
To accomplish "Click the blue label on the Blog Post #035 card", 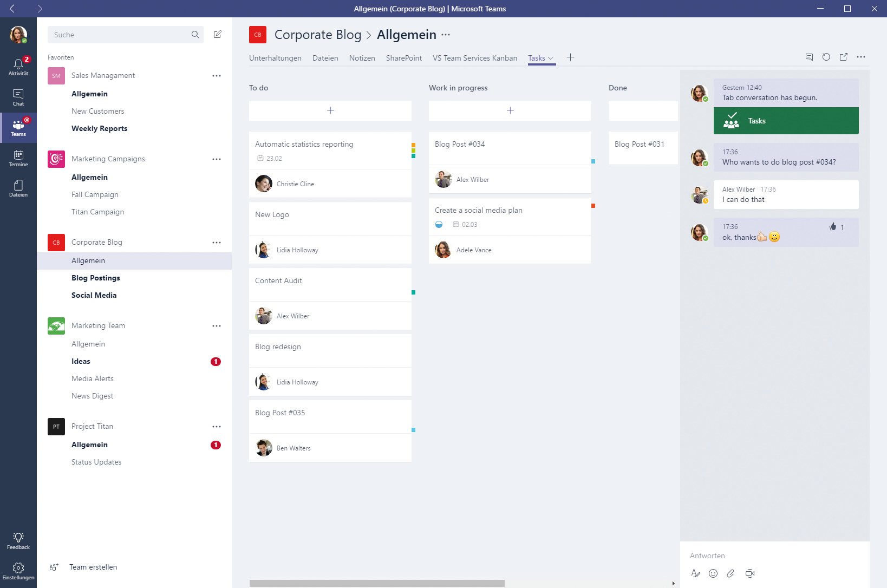I will [x=414, y=430].
